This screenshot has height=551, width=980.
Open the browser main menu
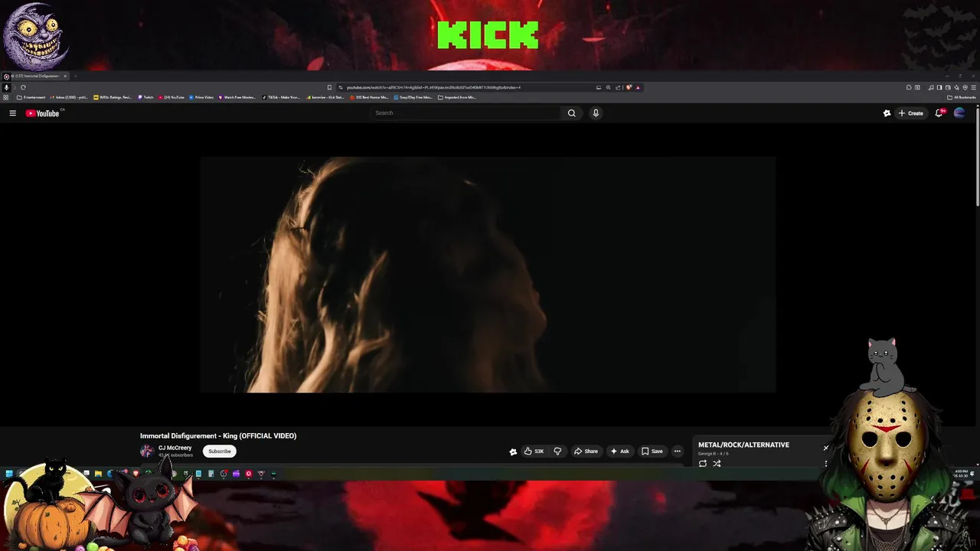pos(973,87)
